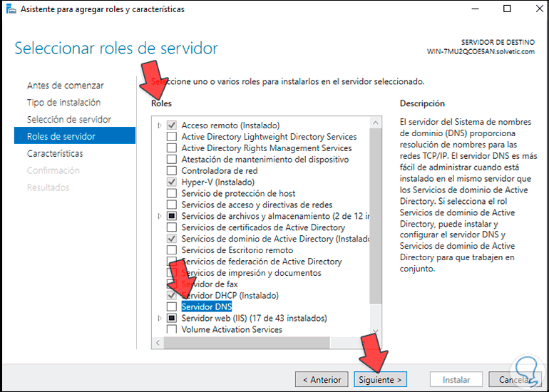This screenshot has height=392, width=549.
Task: Expand Servicios de archivos y almacenamiento node
Action: [160, 216]
